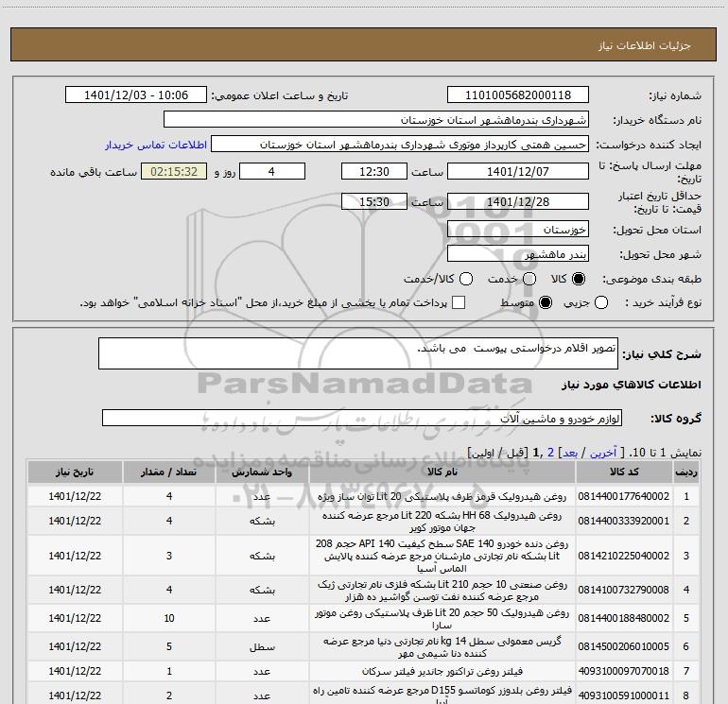Select the کالا radio button

tap(579, 279)
